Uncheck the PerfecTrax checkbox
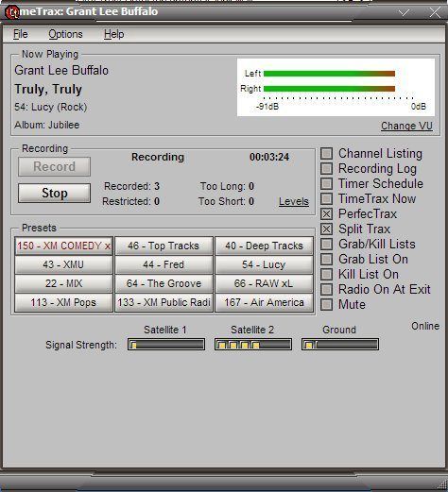 326,214
